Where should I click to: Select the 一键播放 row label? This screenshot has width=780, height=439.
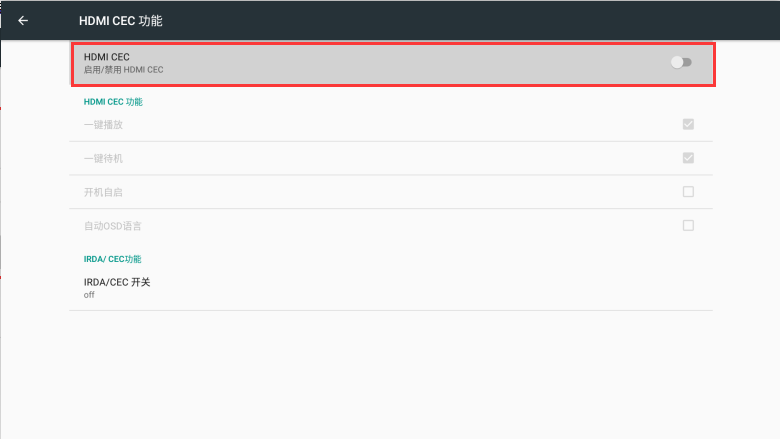pos(103,125)
